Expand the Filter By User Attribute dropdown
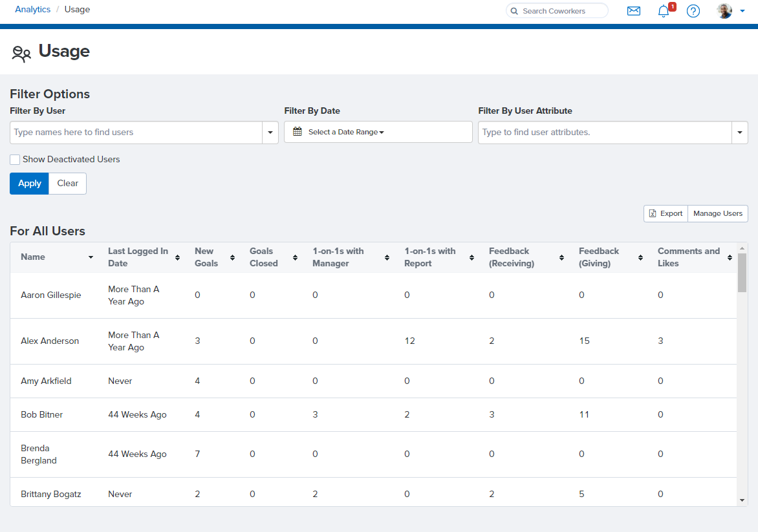 coord(739,133)
